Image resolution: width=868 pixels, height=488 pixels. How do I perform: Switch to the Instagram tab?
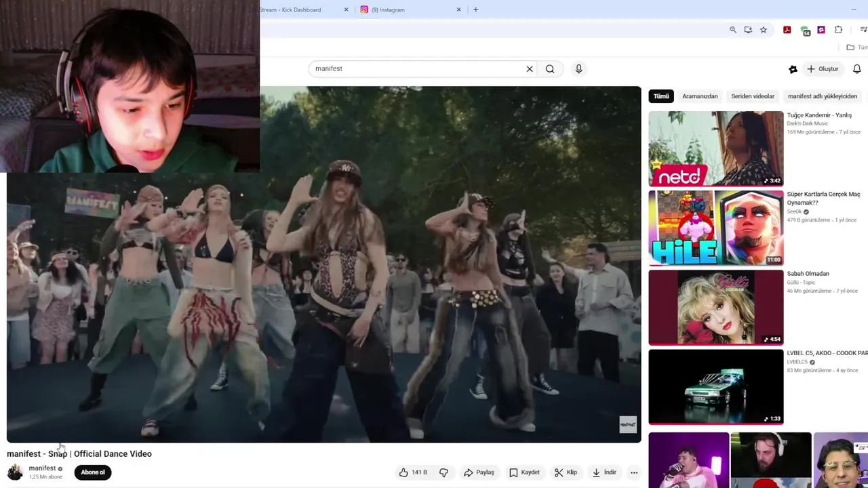point(411,9)
